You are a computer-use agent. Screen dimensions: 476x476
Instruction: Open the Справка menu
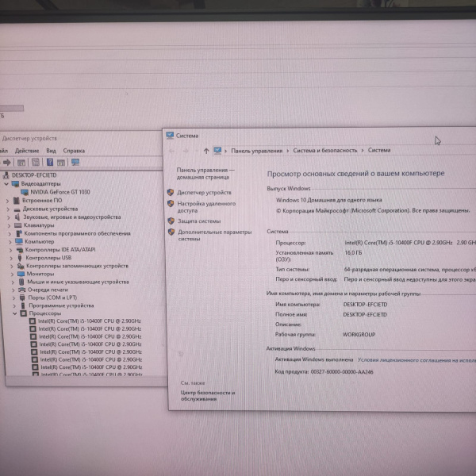pos(74,151)
